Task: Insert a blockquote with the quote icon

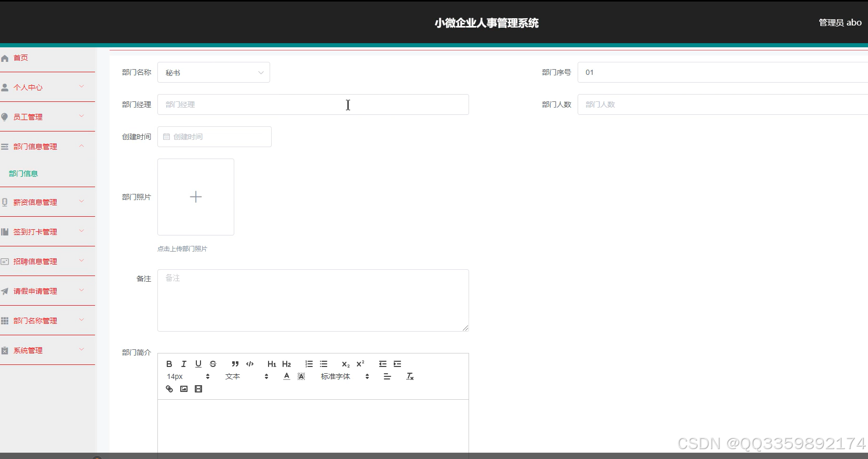Action: 235,364
